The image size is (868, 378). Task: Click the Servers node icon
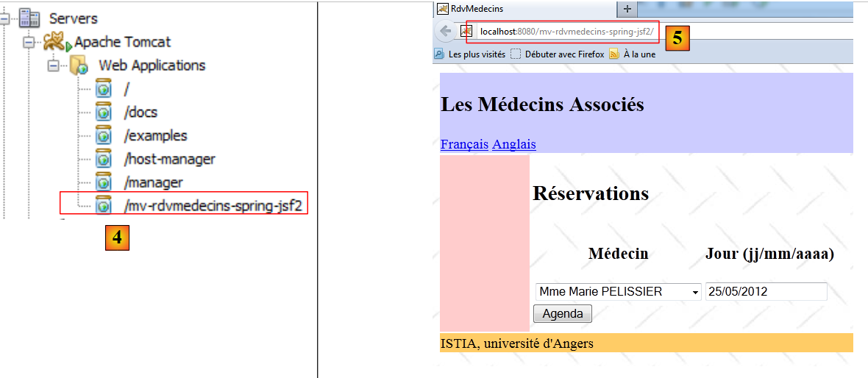click(29, 18)
